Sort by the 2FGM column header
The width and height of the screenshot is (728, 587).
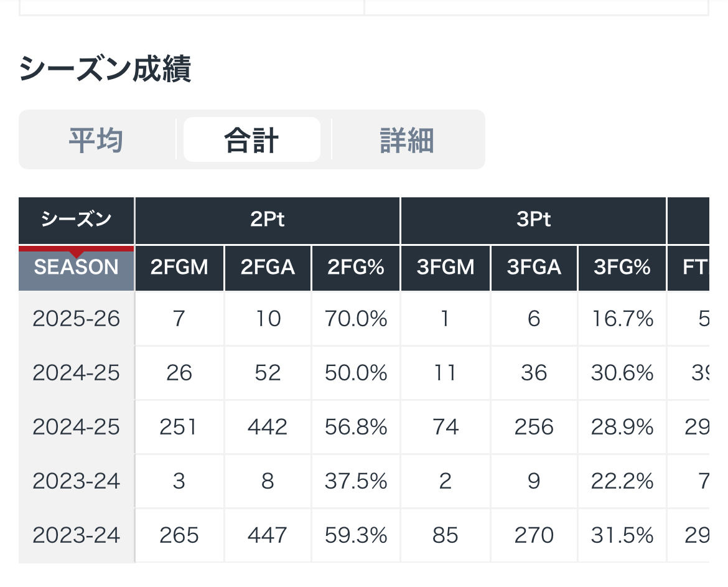[x=179, y=268]
